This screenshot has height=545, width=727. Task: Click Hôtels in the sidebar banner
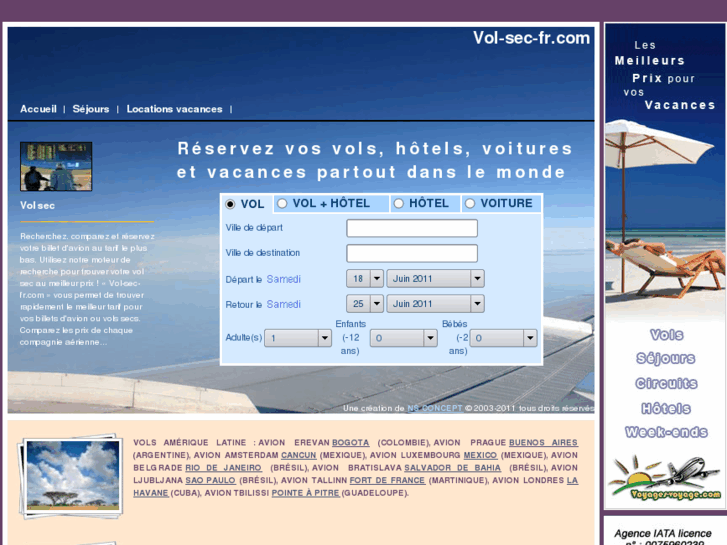pos(666,409)
